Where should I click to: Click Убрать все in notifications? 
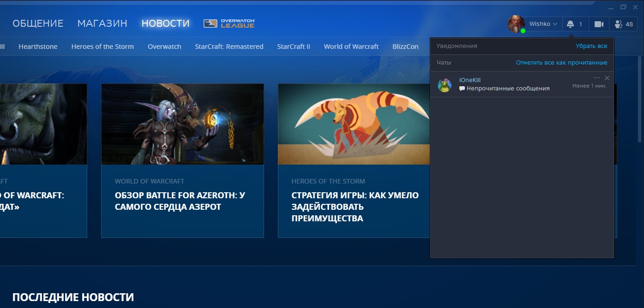coord(591,46)
